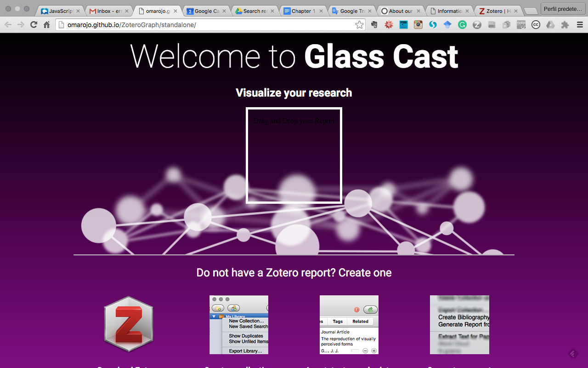The image size is (588, 368).
Task: Open a new browser tab
Action: tap(531, 11)
